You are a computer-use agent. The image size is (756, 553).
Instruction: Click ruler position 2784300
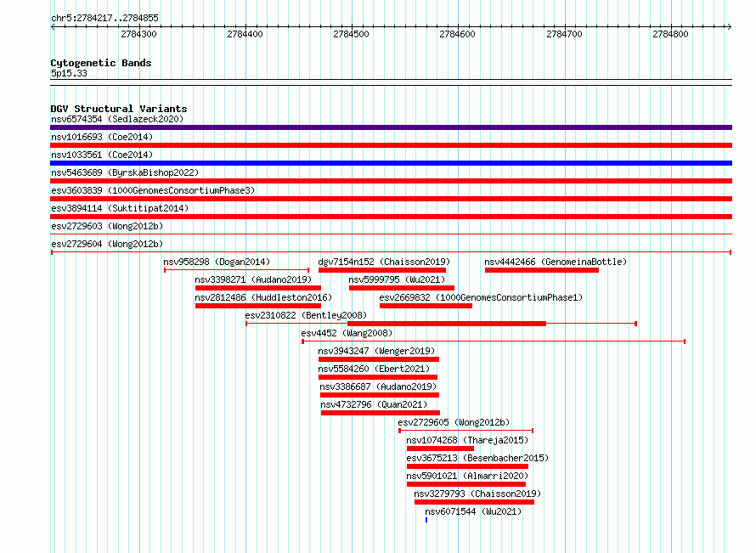coord(138,34)
